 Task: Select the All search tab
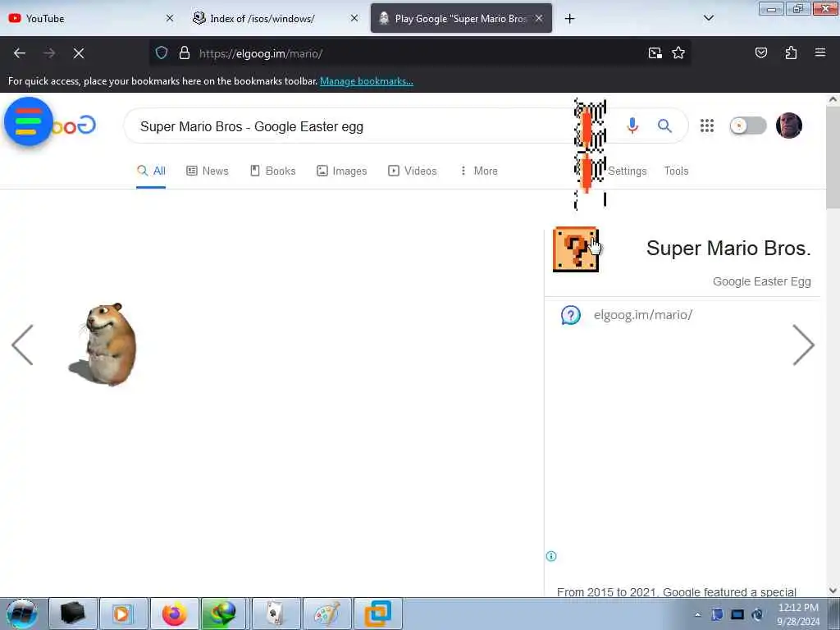(x=151, y=171)
